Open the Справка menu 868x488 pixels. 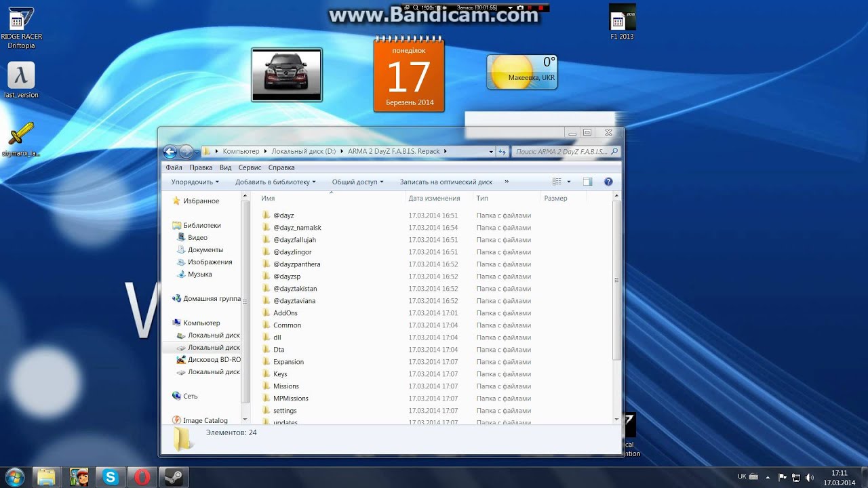[281, 167]
